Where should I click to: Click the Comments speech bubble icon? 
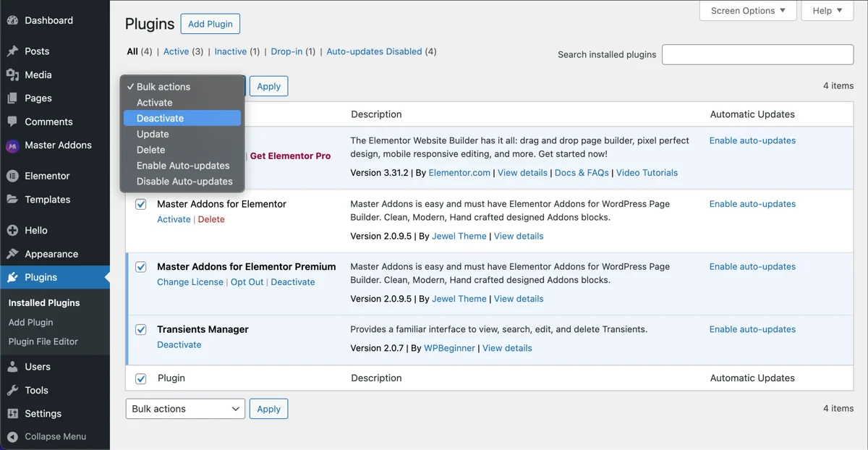pyautogui.click(x=12, y=122)
